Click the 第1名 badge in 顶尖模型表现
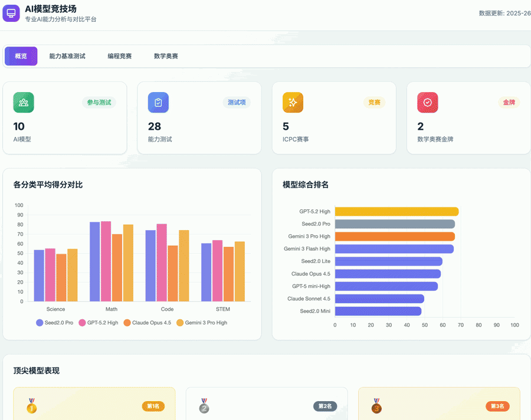531x420 pixels. click(153, 406)
